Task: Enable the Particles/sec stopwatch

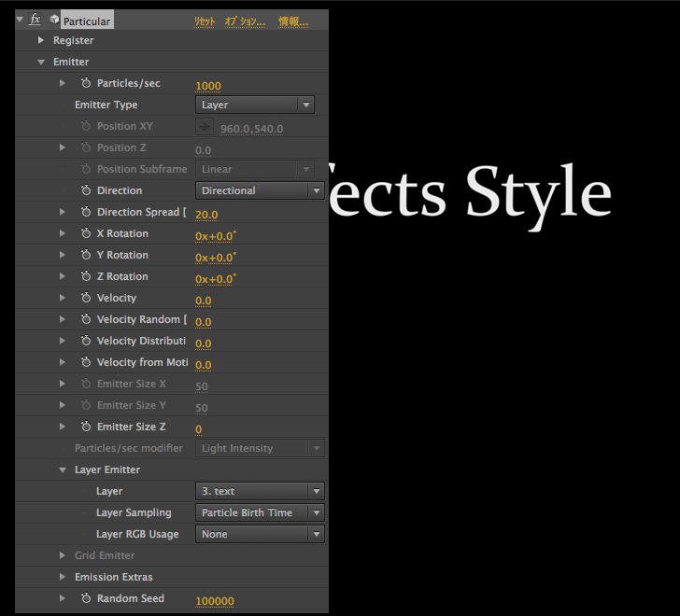Action: tap(86, 84)
